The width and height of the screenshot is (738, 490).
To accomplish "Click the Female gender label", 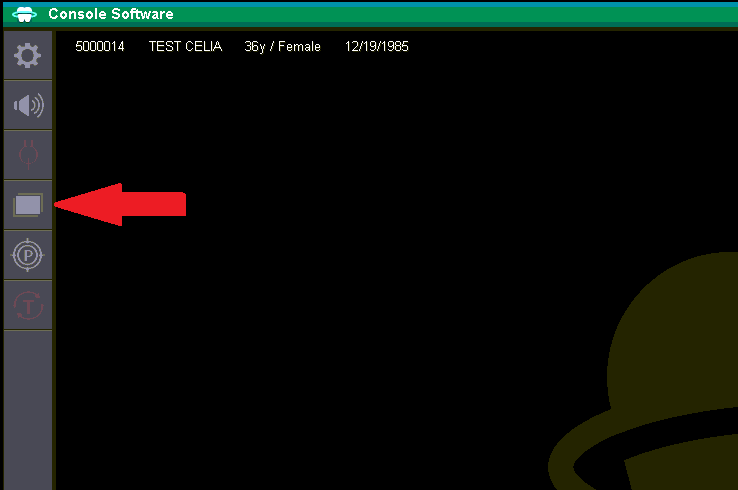I will [299, 47].
